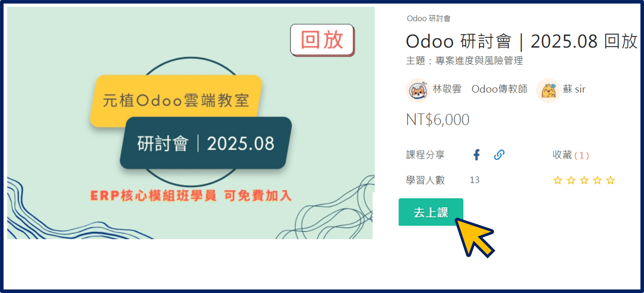Screen dimensions: 644x293
Task: Click 蘇 sir's chick avatar
Action: click(548, 90)
